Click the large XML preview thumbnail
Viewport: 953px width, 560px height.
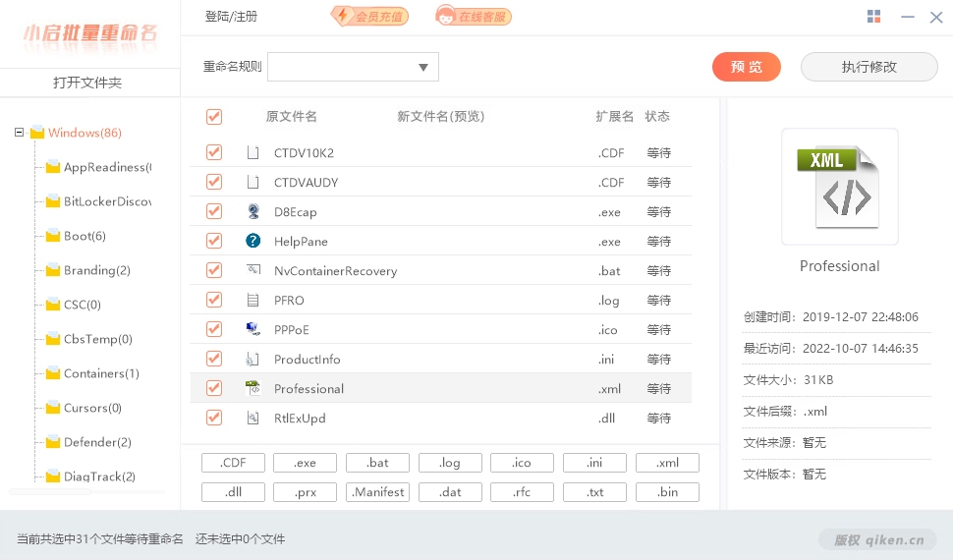[839, 186]
